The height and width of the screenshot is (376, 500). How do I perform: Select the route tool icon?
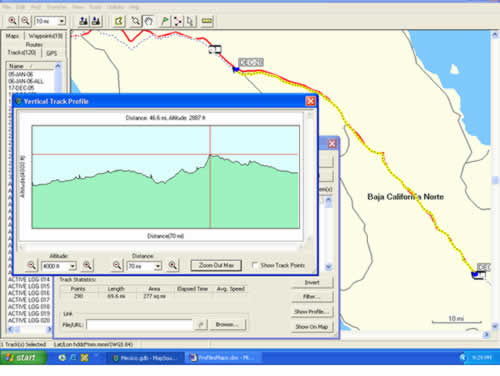point(178,21)
